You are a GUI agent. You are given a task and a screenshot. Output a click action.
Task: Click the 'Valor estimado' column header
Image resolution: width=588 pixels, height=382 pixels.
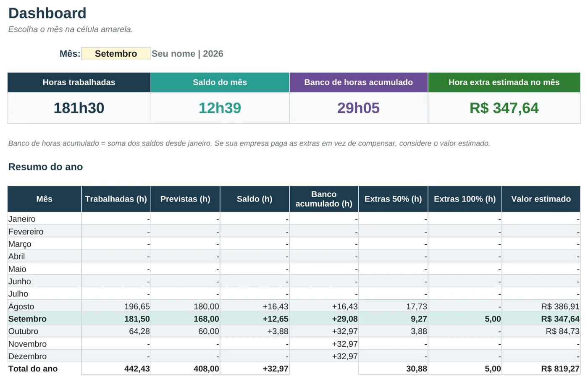coord(541,199)
